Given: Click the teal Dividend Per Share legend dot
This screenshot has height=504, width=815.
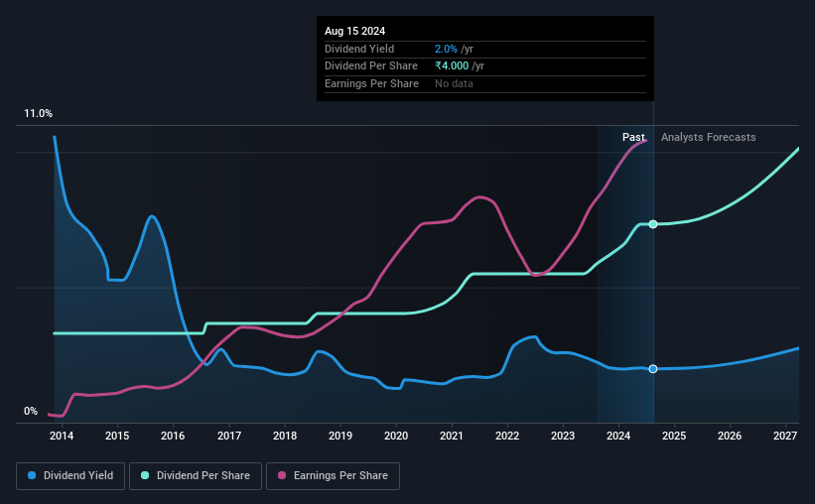Looking at the screenshot, I should 145,475.
